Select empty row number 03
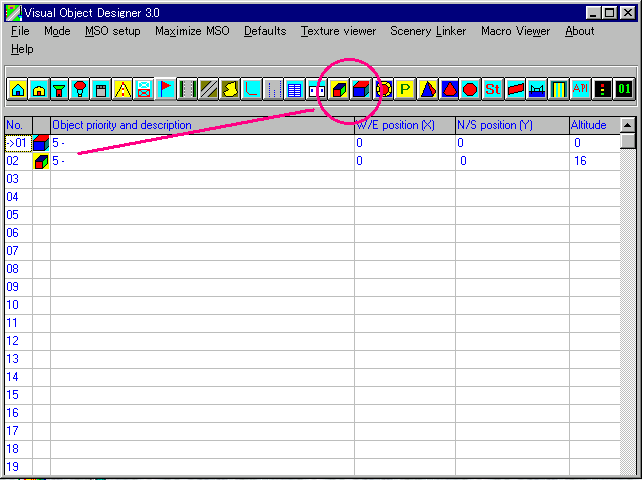The height and width of the screenshot is (480, 642). [x=18, y=179]
